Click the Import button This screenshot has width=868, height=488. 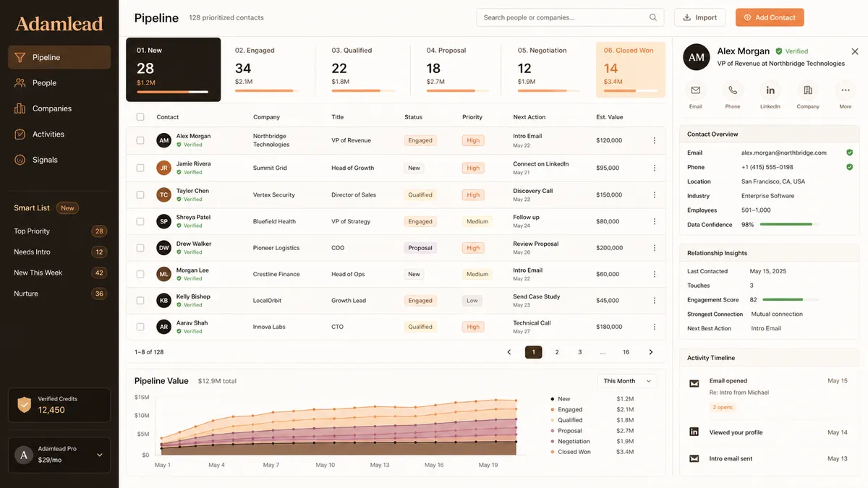[x=700, y=17]
